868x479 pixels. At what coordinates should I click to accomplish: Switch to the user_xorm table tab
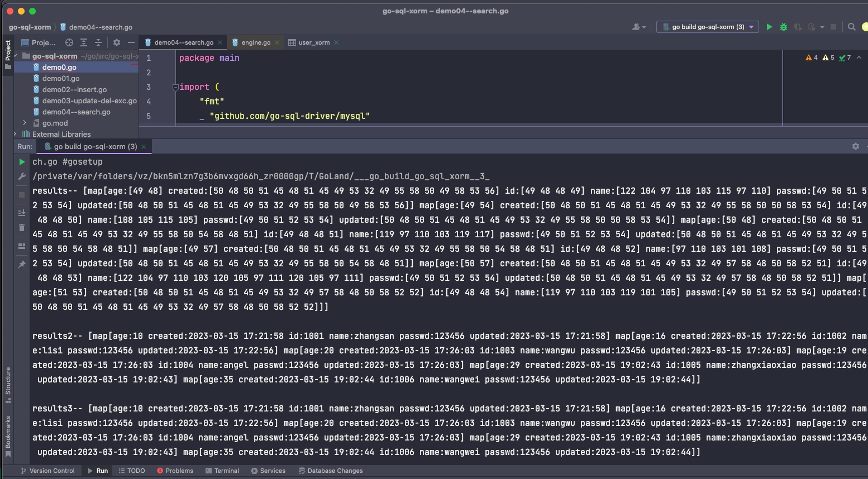(x=314, y=42)
